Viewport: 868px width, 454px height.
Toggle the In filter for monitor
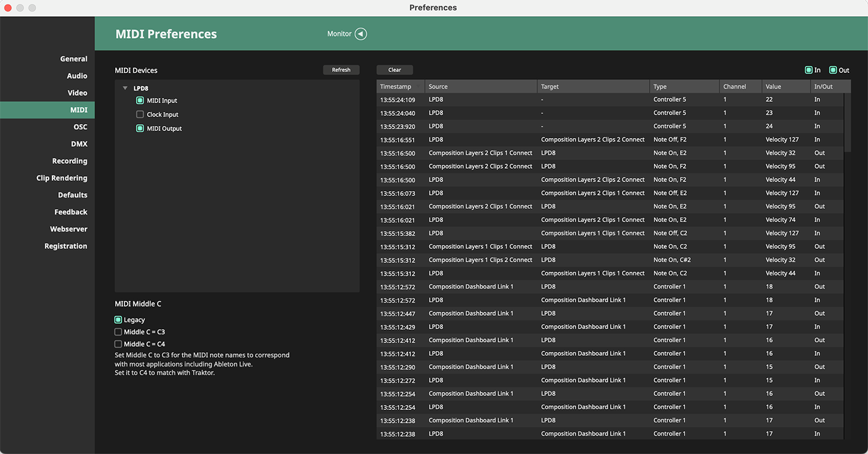pos(809,70)
